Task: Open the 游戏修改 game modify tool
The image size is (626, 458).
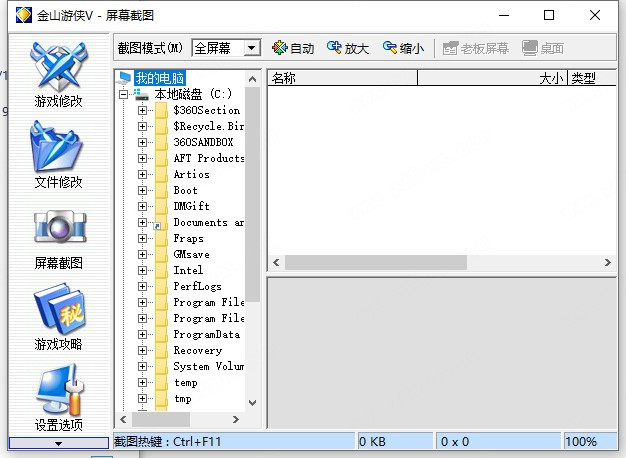Action: click(58, 75)
